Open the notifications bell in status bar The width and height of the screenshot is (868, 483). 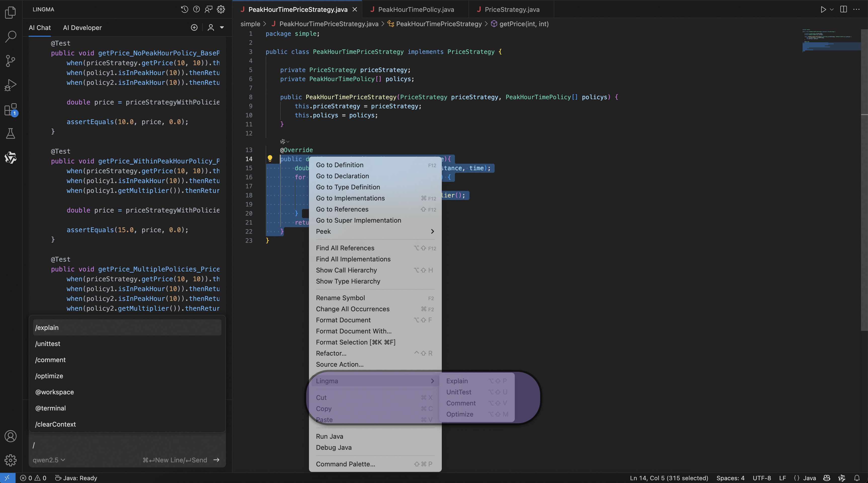coord(857,478)
